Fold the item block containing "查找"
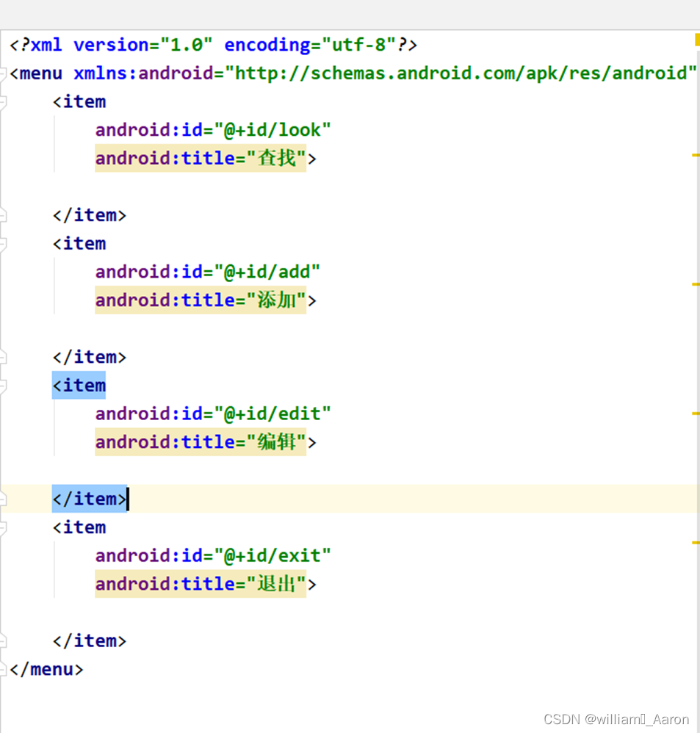Viewport: 700px width, 733px height. point(3,101)
